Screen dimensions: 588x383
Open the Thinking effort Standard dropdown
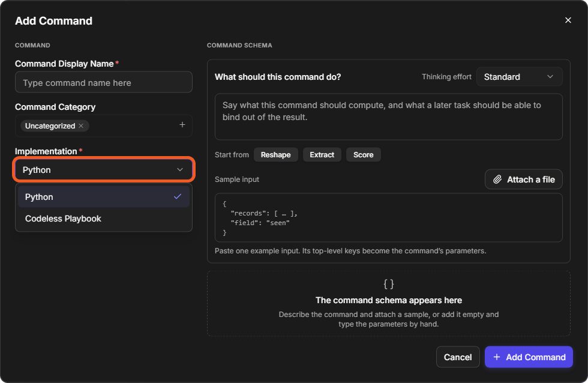click(519, 76)
